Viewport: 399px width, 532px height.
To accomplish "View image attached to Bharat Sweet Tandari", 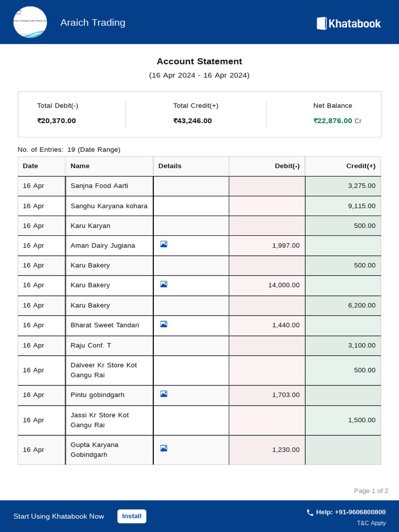I will pos(164,324).
